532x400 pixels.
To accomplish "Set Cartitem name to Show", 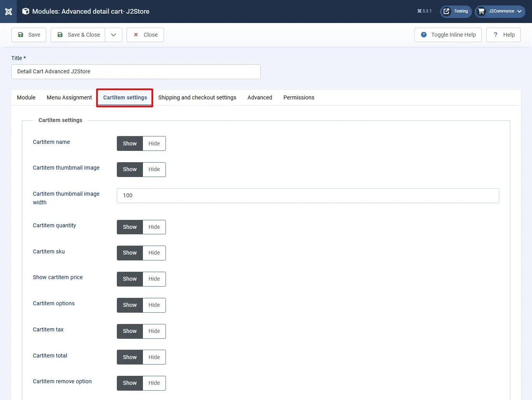I will (130, 143).
